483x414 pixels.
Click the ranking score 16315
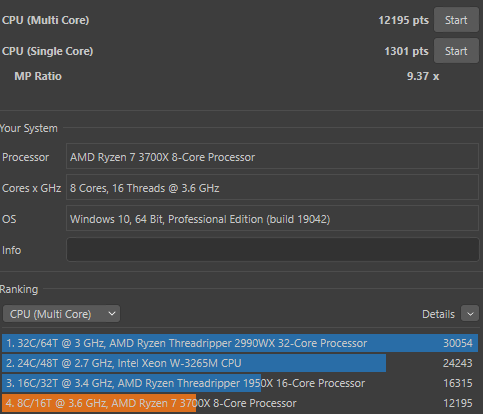(x=458, y=383)
